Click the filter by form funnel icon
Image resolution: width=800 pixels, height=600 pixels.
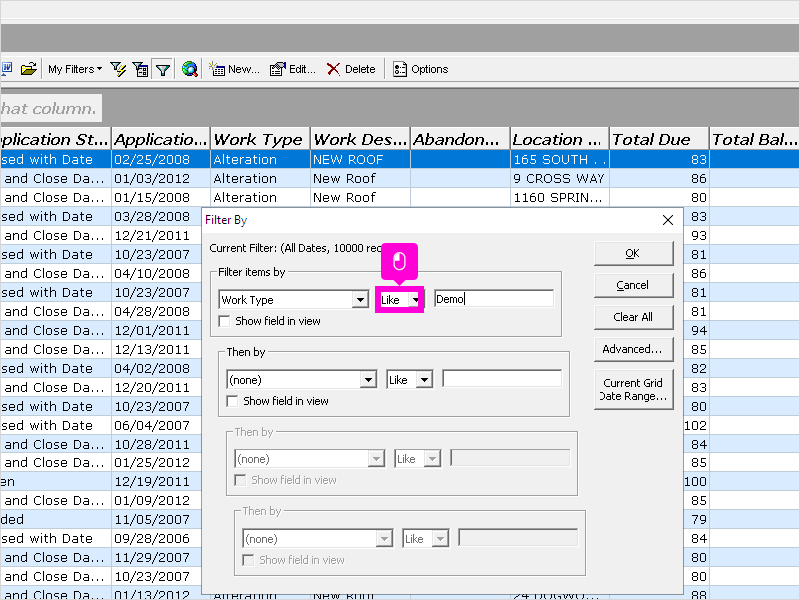tap(140, 69)
